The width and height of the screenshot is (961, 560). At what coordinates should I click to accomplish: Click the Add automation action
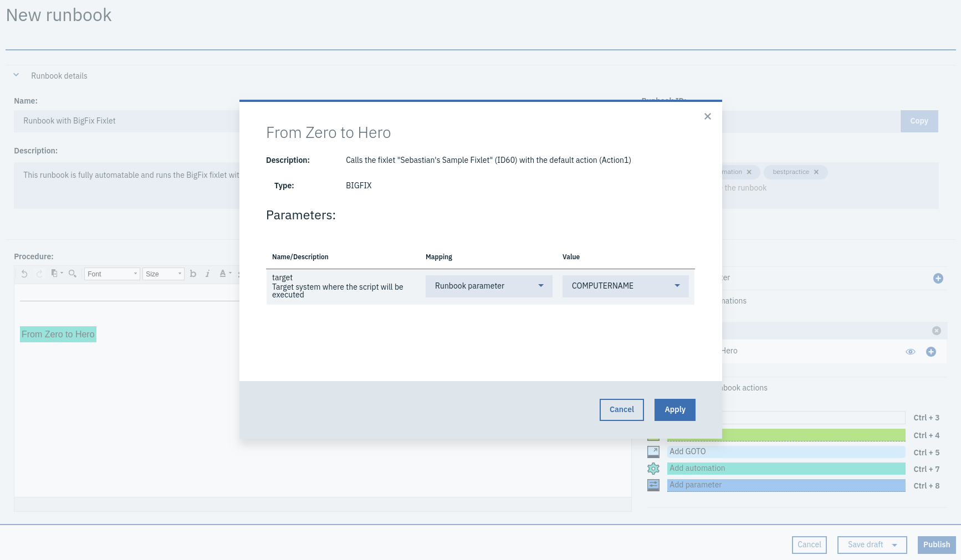pyautogui.click(x=786, y=469)
